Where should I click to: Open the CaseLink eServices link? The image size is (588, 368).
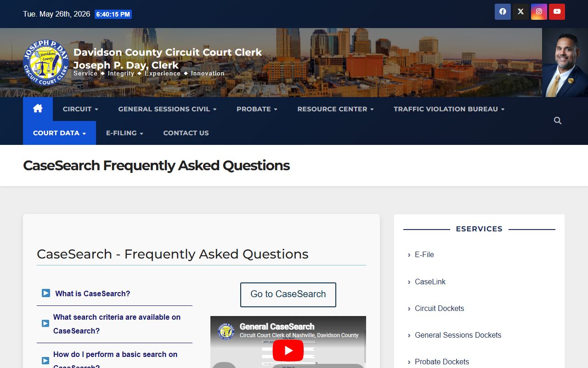click(430, 282)
